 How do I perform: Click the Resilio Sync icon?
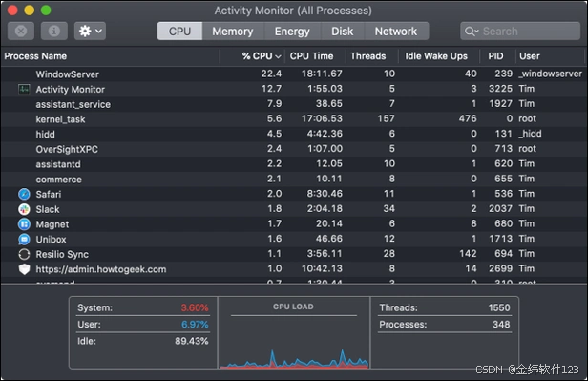24,254
